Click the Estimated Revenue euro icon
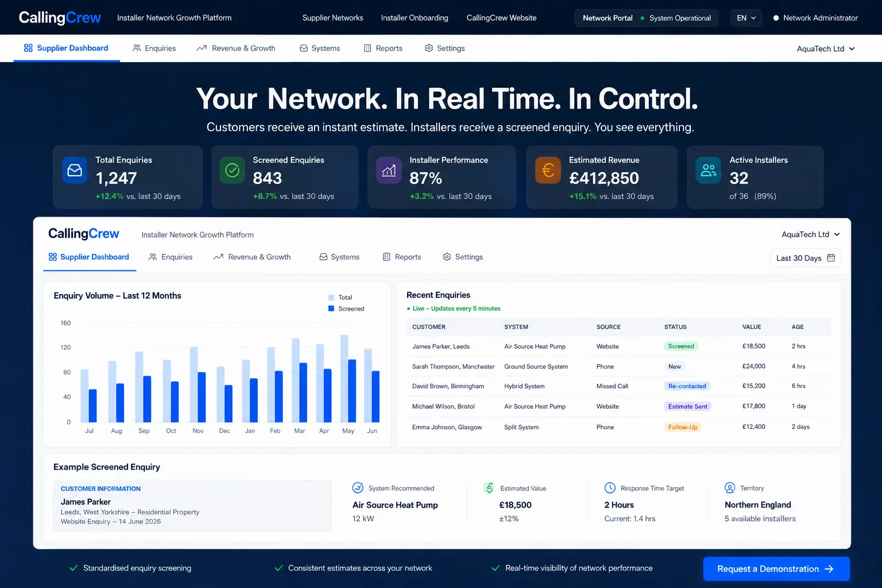 (548, 171)
